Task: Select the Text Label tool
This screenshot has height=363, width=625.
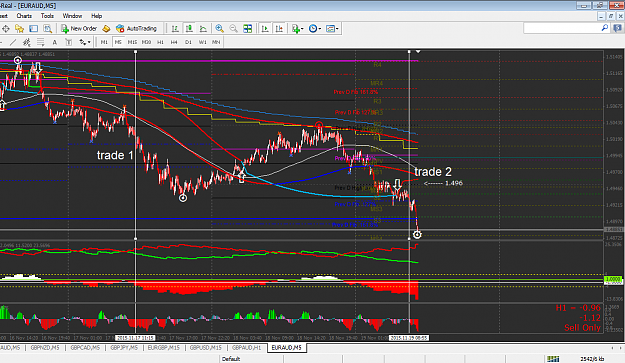Action: click(69, 42)
